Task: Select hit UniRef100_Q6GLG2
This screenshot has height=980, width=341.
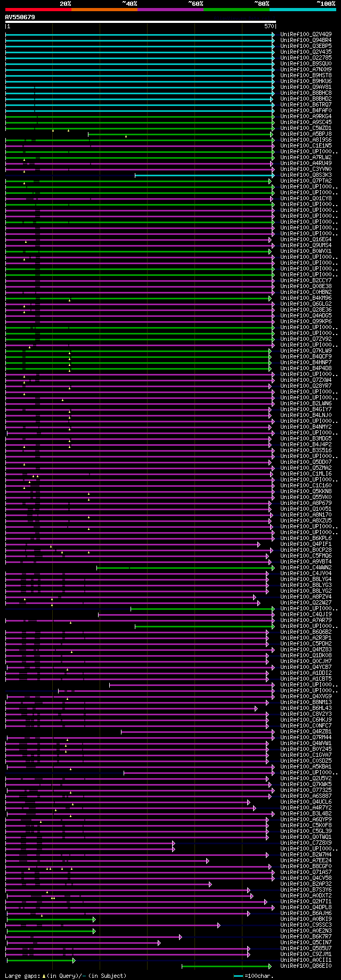Action: click(306, 304)
